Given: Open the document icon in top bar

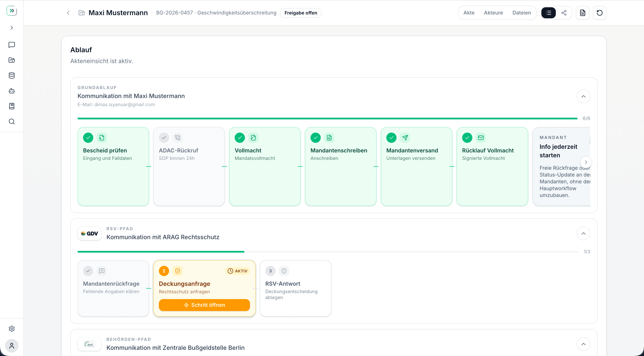Looking at the screenshot, I should (582, 13).
